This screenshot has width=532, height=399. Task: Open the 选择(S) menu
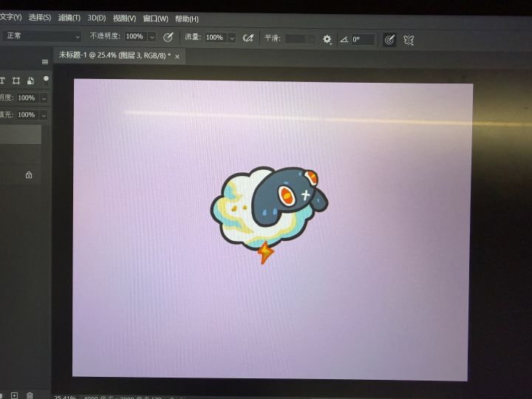coord(40,17)
